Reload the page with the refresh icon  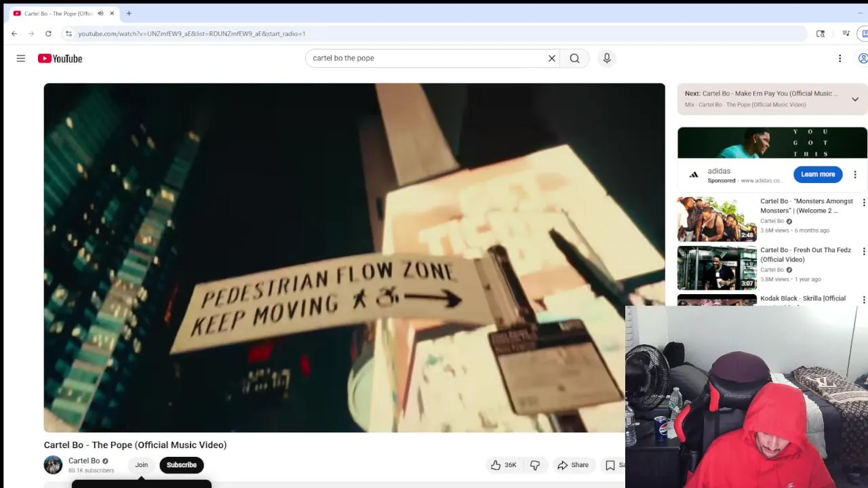(x=48, y=33)
